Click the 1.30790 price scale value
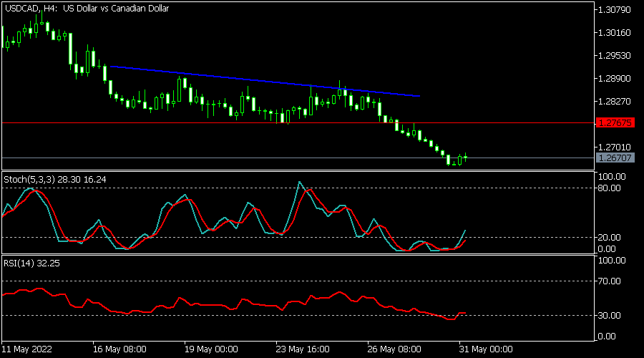Viewport: 644px width, 358px height. (x=615, y=10)
